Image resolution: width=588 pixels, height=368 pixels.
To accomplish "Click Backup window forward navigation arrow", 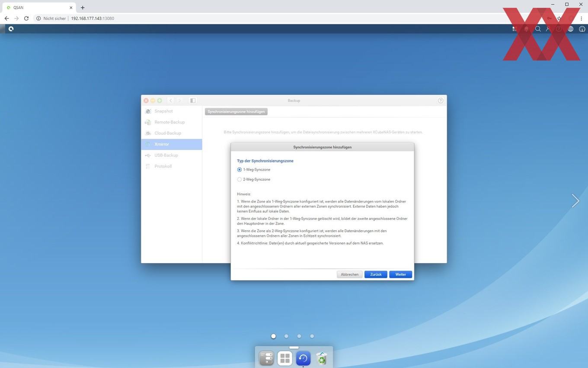I will [x=180, y=100].
